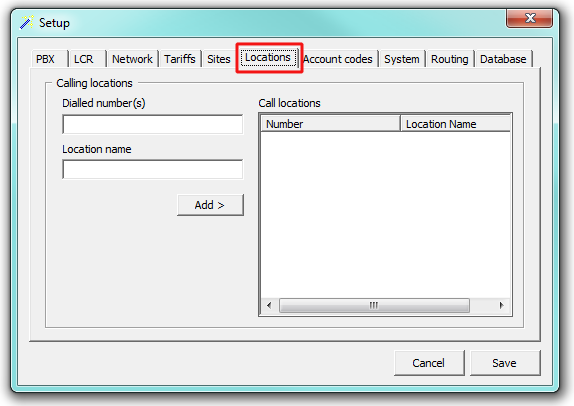Add the entry with Add > button
The height and width of the screenshot is (406, 574).
210,205
